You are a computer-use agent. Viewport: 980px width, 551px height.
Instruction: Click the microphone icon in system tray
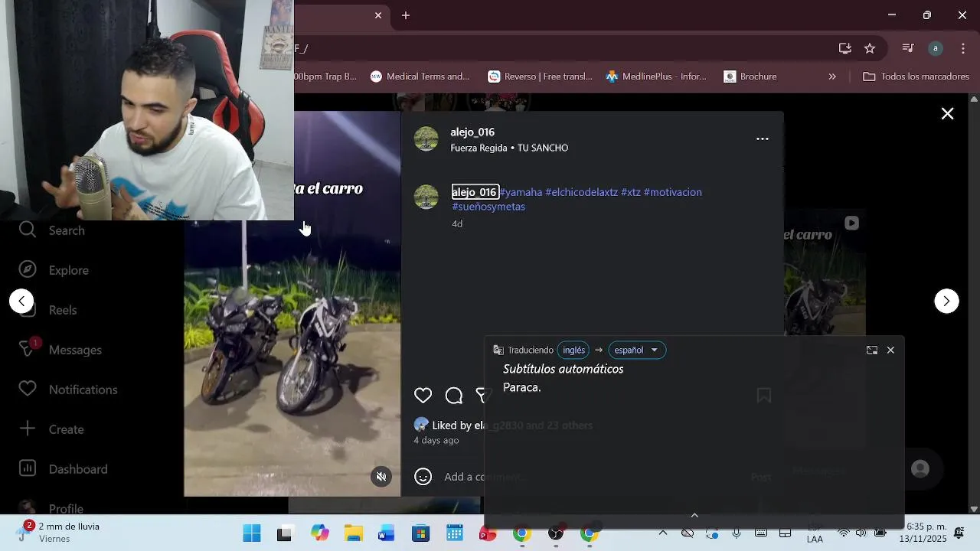[x=737, y=533]
